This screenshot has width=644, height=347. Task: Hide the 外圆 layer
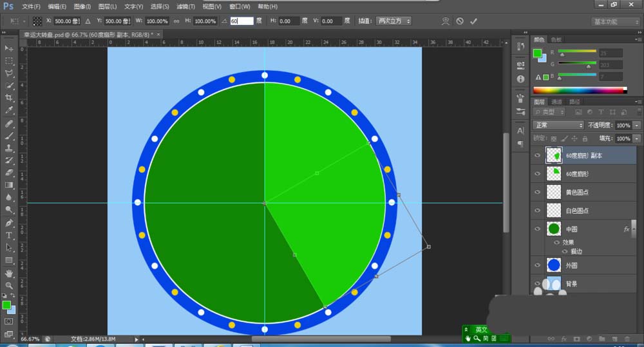[537, 265]
